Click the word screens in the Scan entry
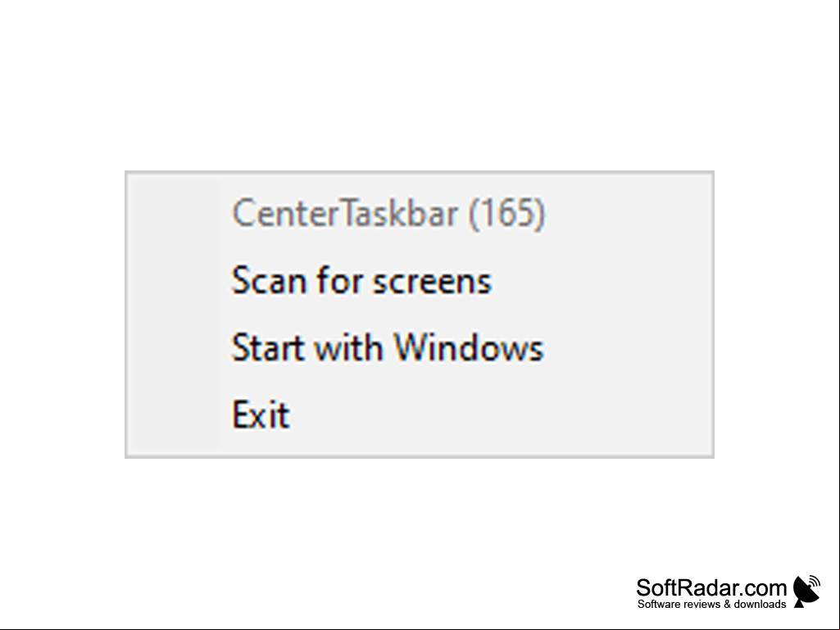 (432, 282)
